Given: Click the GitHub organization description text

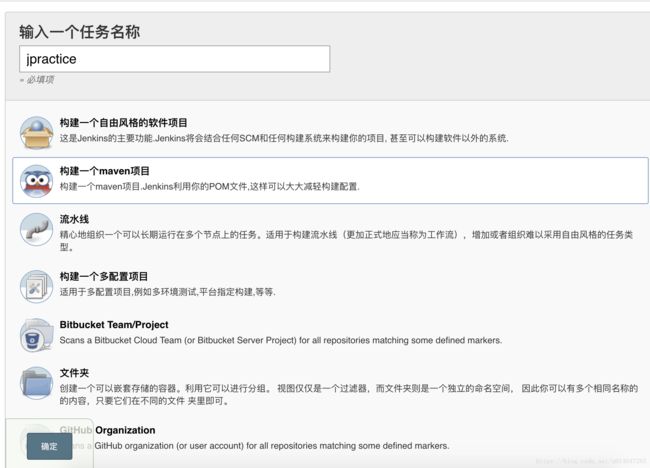Looking at the screenshot, I should (x=255, y=446).
